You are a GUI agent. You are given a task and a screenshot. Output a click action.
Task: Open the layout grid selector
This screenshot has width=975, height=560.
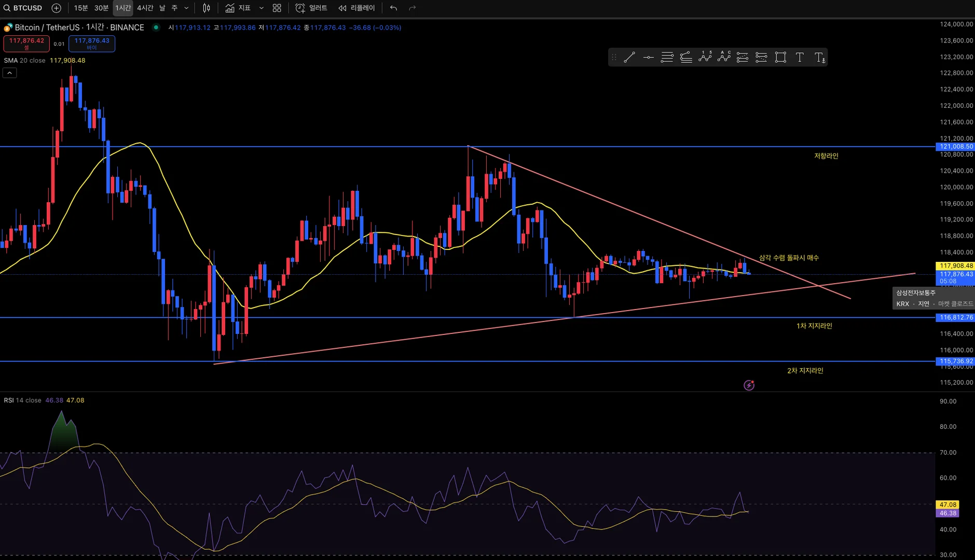277,8
